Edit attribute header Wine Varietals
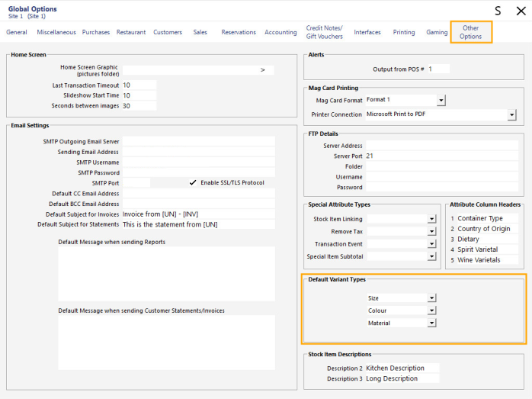Viewport: 532px width, 399px height. (487, 260)
